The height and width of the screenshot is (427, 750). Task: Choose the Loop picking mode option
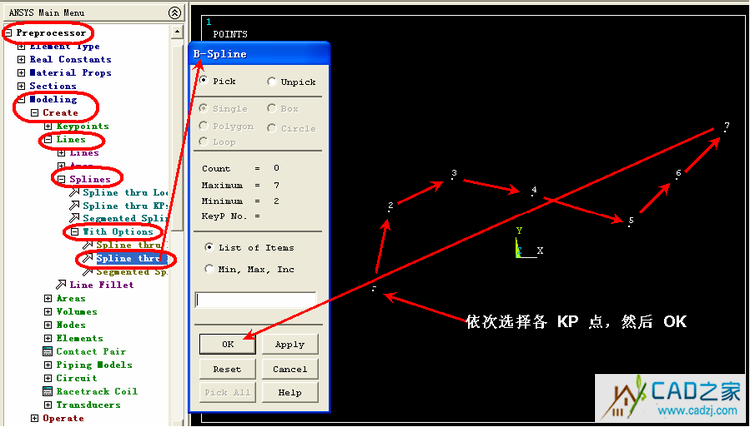[203, 142]
